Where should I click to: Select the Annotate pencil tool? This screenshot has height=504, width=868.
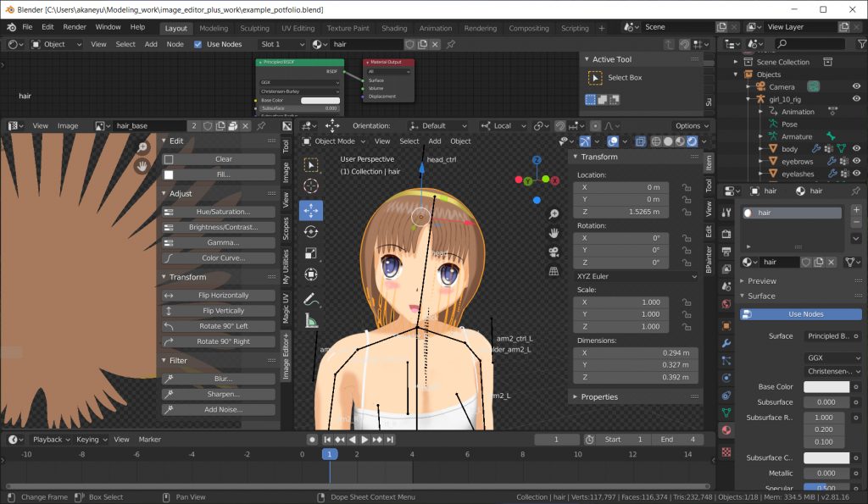[311, 299]
